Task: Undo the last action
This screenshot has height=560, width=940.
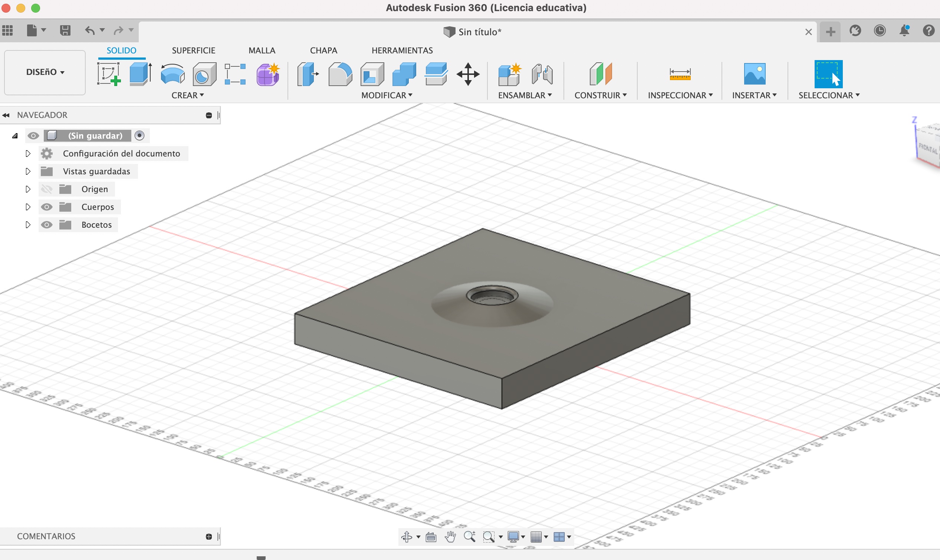Action: 90,30
